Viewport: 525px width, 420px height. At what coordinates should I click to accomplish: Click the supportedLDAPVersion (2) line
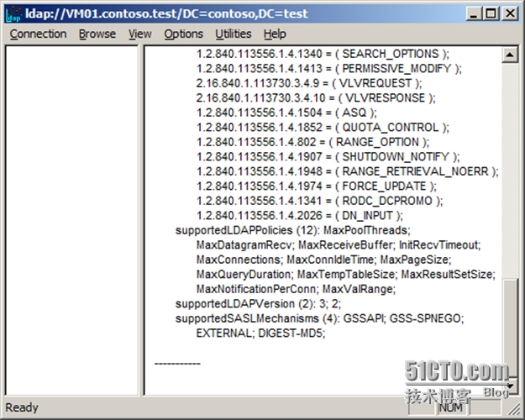[258, 304]
